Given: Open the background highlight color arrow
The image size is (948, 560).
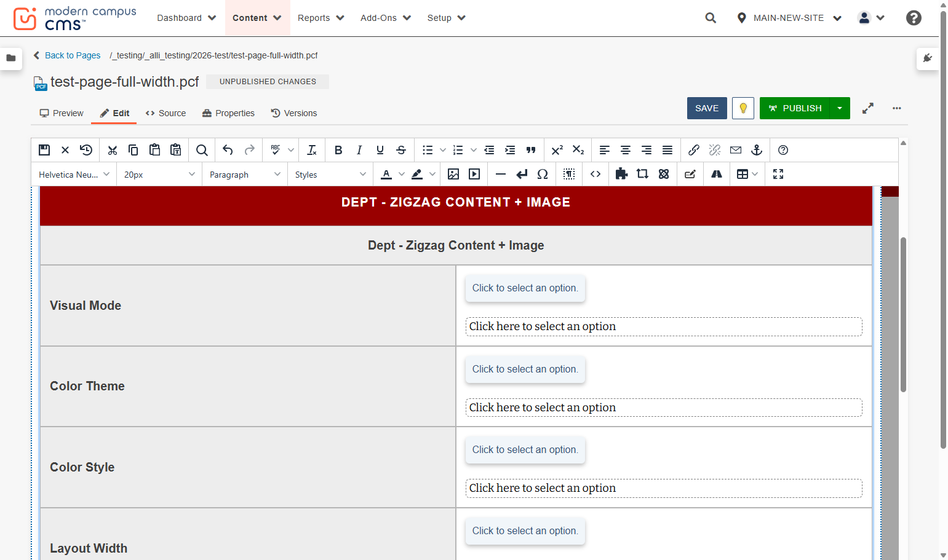Looking at the screenshot, I should click(x=432, y=174).
